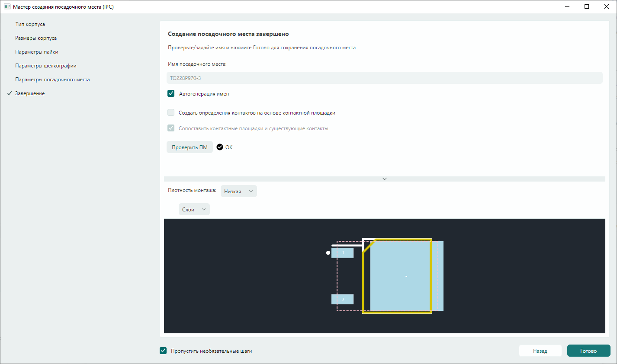
Task: Select pad 3 in the footprint preview
Action: 342,299
